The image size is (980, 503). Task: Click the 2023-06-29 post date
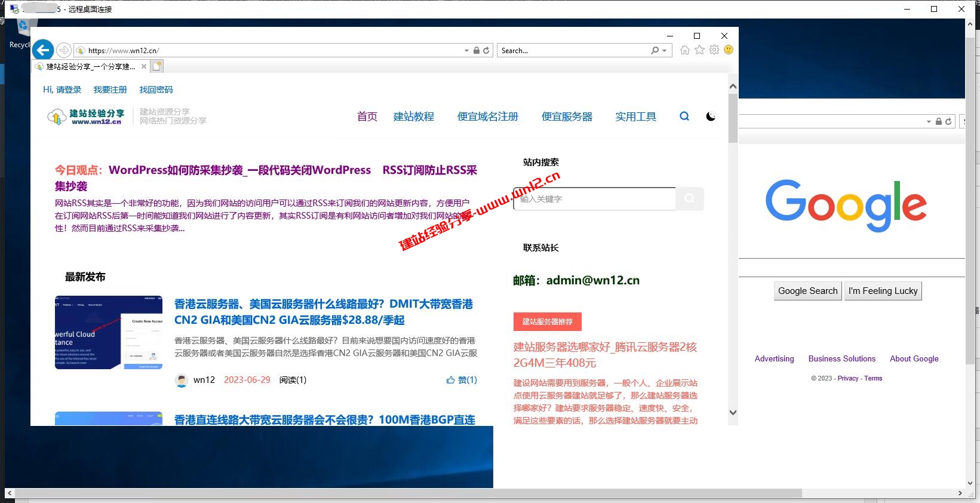point(247,380)
